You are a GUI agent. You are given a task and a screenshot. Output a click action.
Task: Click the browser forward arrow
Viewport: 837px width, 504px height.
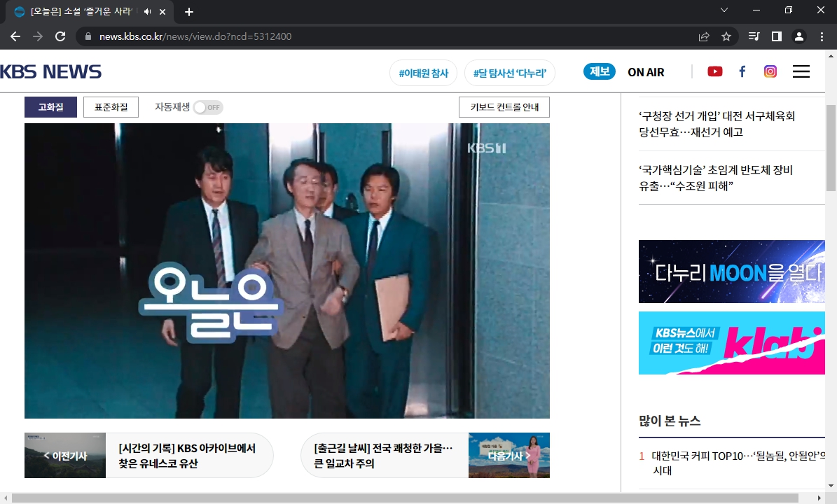(38, 36)
